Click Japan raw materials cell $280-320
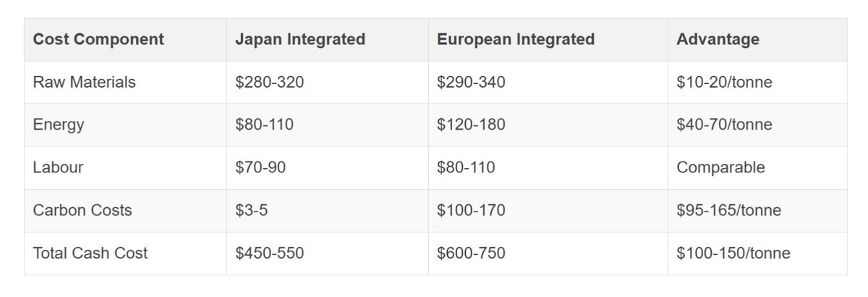This screenshot has width=868, height=297. point(270,82)
